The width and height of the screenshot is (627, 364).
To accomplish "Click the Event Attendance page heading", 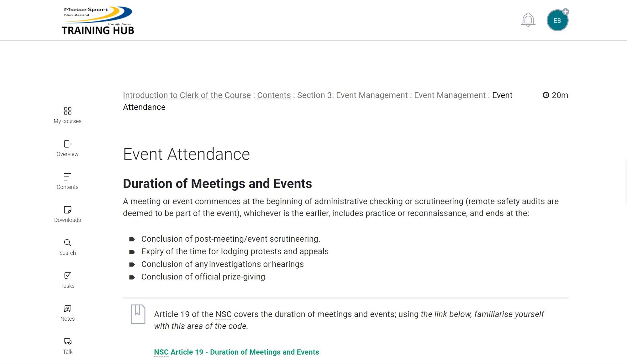I will (x=186, y=154).
